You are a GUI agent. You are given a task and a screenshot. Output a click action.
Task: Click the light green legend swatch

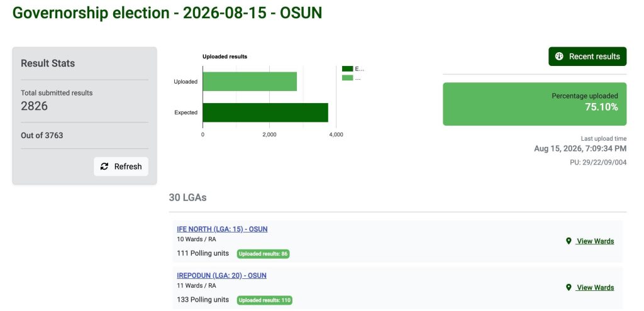[347, 78]
